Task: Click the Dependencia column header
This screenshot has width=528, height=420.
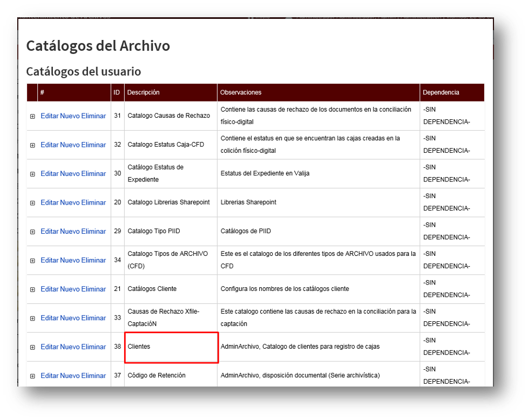Action: coord(441,92)
